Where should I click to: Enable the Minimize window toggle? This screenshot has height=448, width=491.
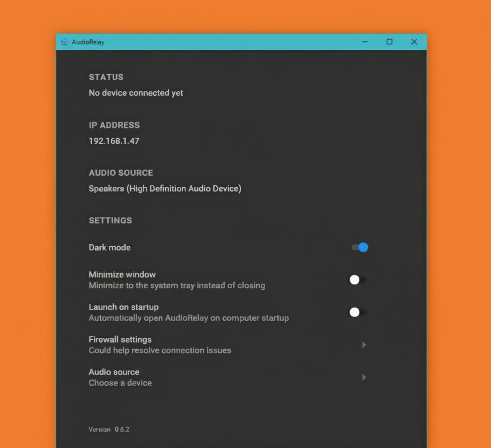[357, 280]
